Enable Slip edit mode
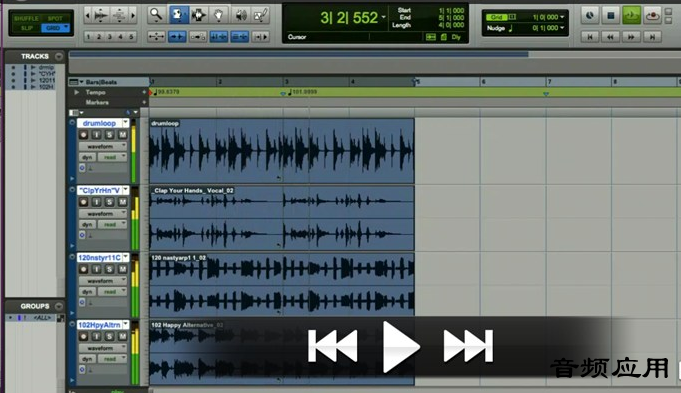681x393 pixels. (26, 28)
